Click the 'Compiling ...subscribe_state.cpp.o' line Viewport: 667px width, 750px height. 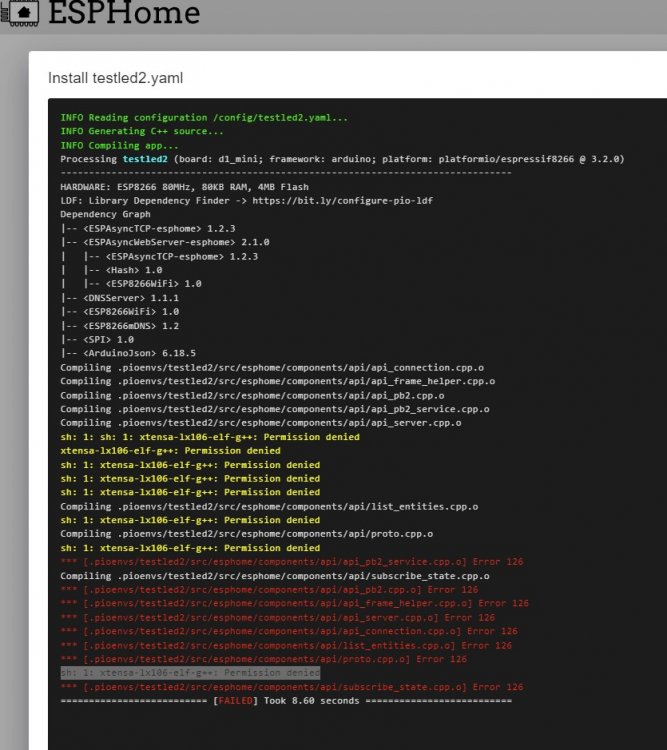(x=275, y=576)
